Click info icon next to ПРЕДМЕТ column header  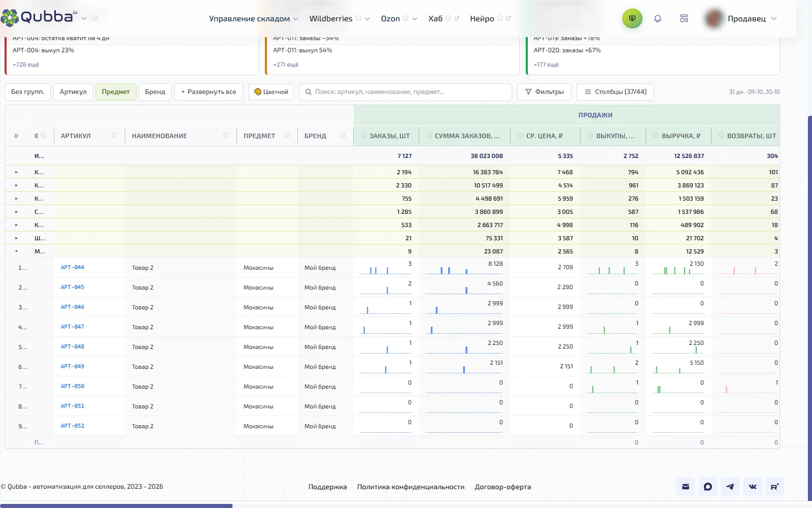pyautogui.click(x=287, y=136)
